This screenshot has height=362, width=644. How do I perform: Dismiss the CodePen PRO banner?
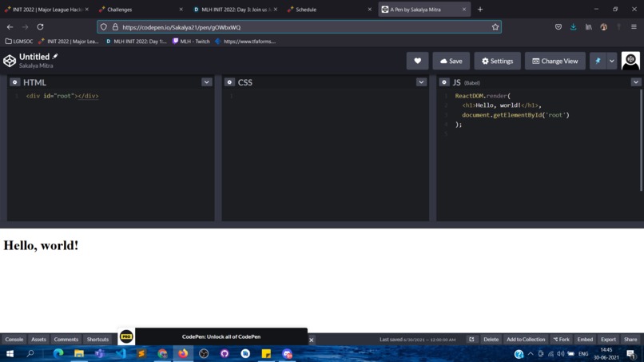click(312, 340)
